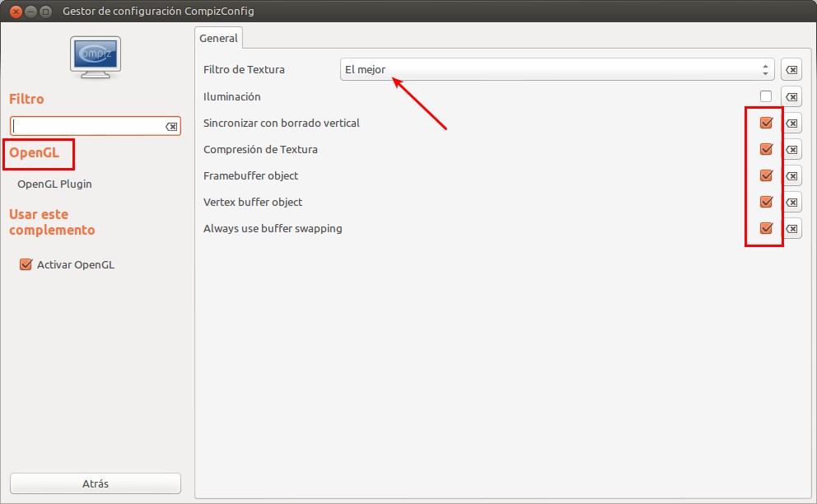Screen dimensions: 817x504
Task: Enable the Iluminación checkbox
Action: tap(765, 96)
